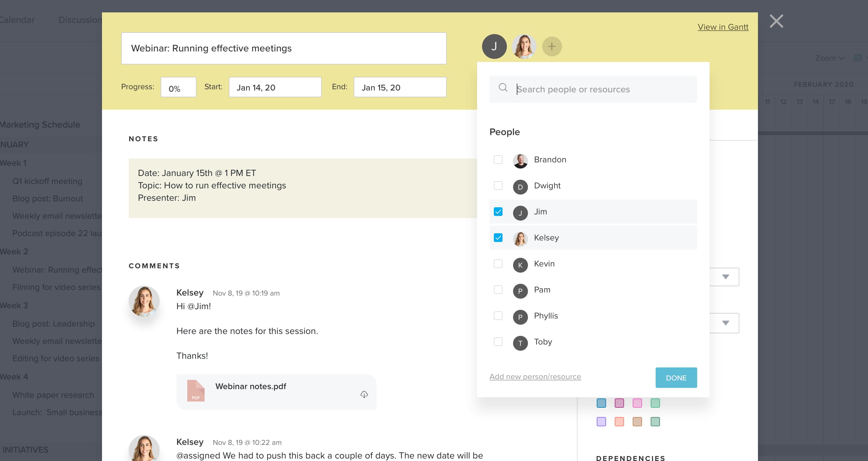868x461 pixels.
Task: Uncheck the Jim checkbox
Action: pos(498,212)
